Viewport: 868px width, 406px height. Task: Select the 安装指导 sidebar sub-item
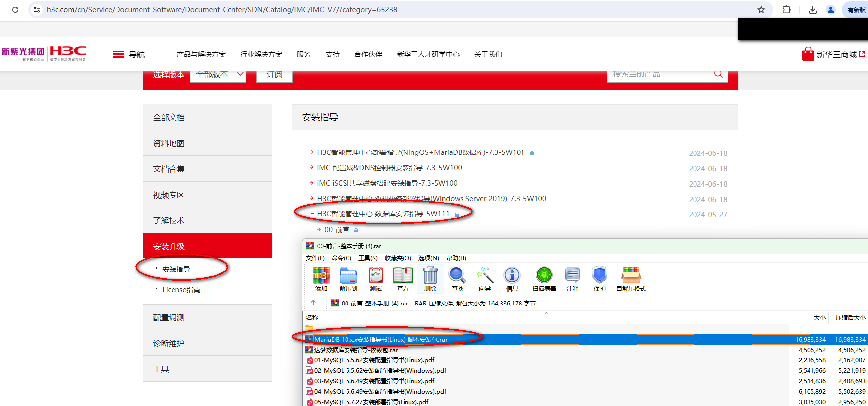click(x=176, y=269)
